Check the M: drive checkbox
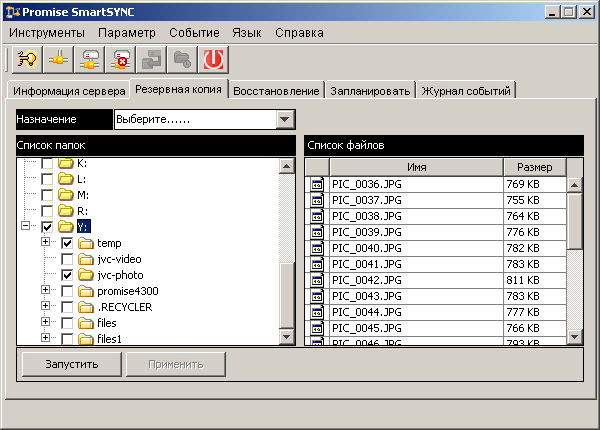Viewport: 600px width, 430px height. [47, 195]
